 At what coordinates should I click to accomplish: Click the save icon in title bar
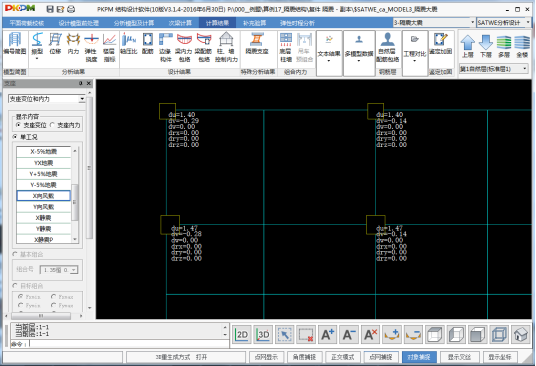point(50,9)
